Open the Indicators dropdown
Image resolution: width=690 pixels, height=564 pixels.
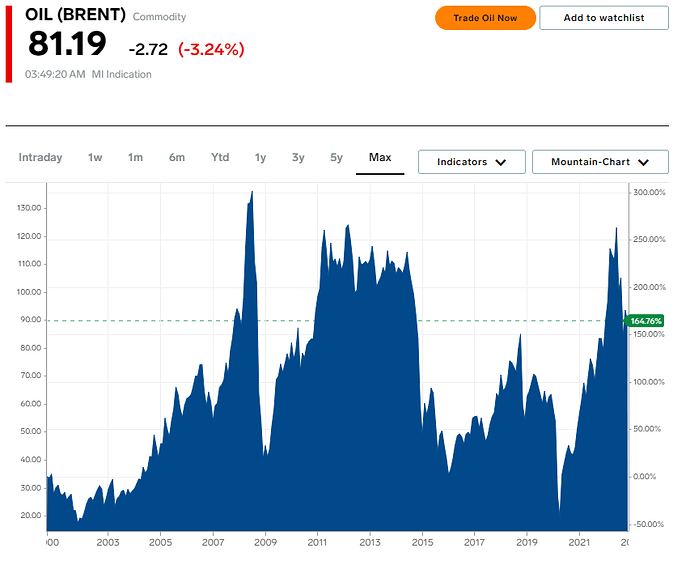coord(472,162)
